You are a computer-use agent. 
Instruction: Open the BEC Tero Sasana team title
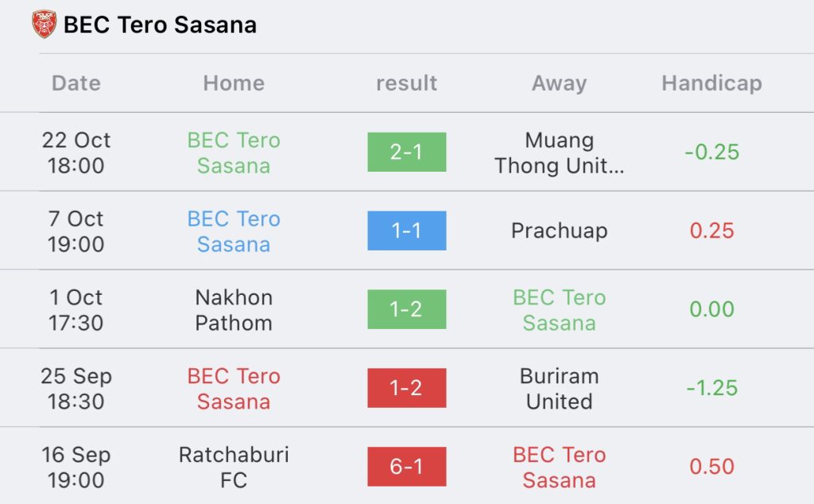coord(160,25)
